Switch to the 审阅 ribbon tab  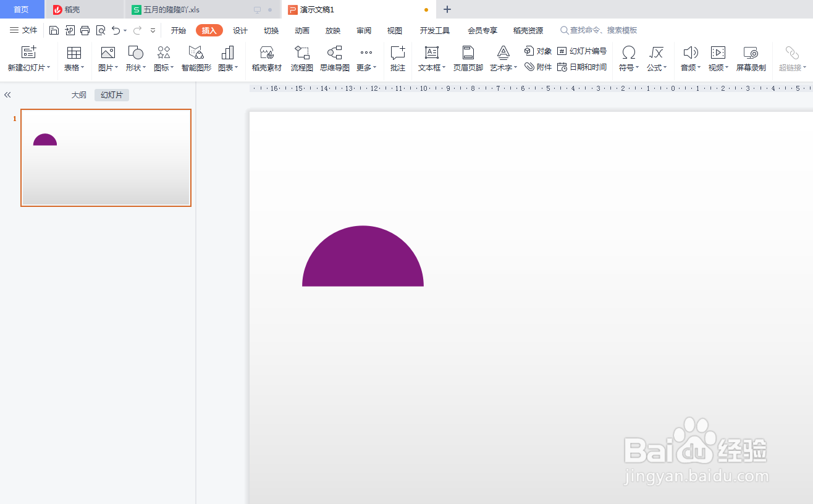pos(364,30)
